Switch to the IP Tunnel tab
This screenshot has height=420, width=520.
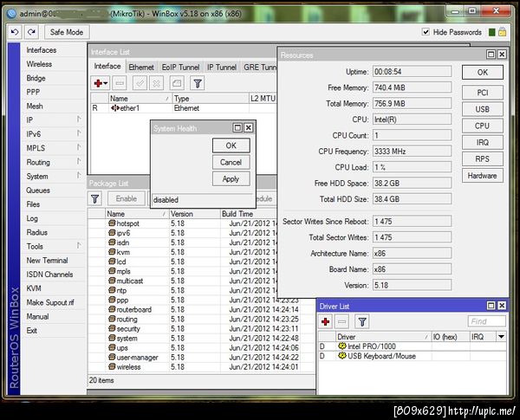[x=222, y=68]
